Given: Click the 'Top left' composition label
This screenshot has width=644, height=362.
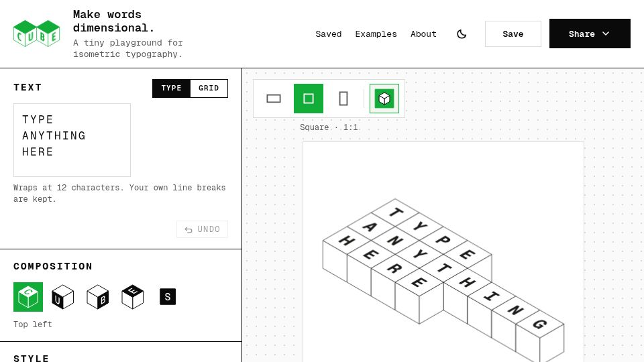Looking at the screenshot, I should 33,324.
